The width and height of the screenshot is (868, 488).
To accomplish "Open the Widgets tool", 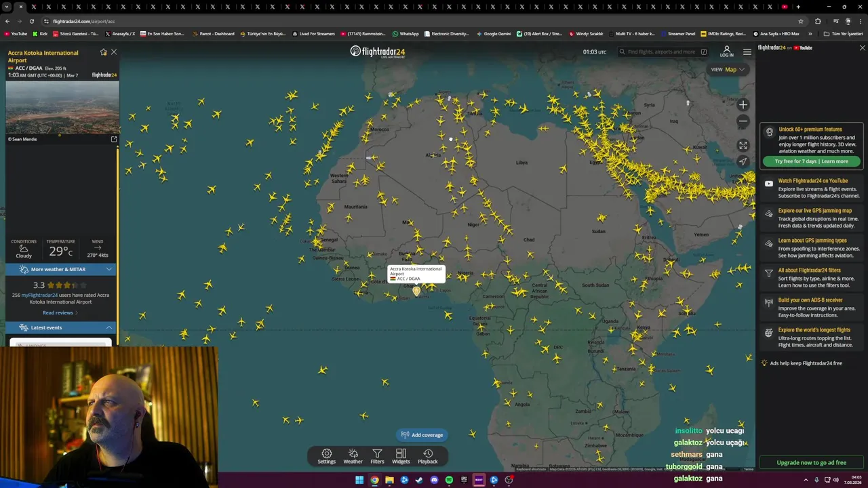I will [401, 456].
